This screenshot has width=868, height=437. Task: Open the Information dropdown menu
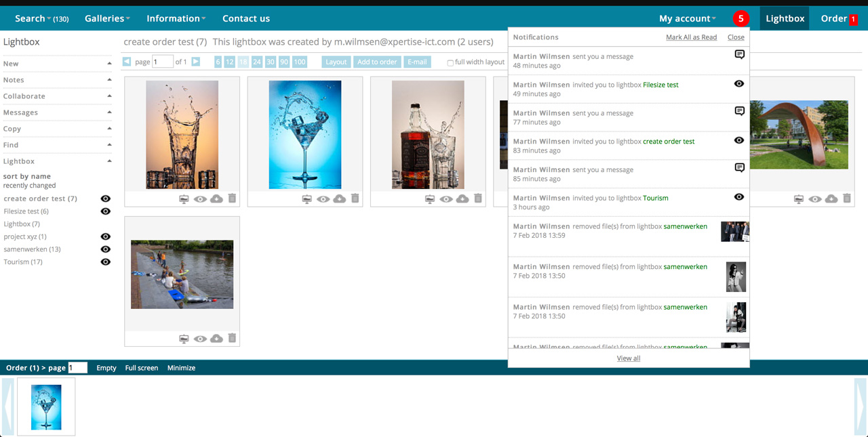(176, 18)
